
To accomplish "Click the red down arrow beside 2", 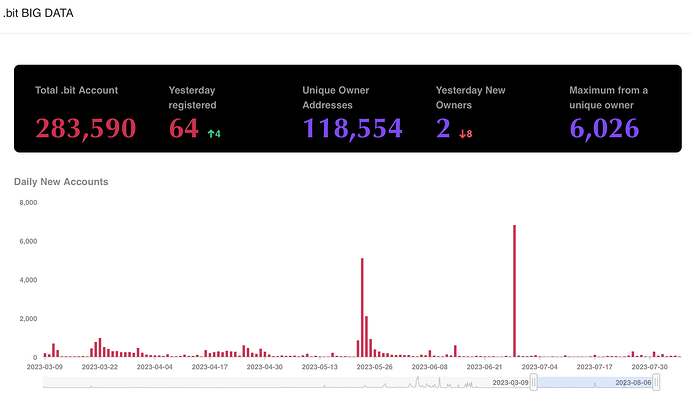I will coord(462,134).
